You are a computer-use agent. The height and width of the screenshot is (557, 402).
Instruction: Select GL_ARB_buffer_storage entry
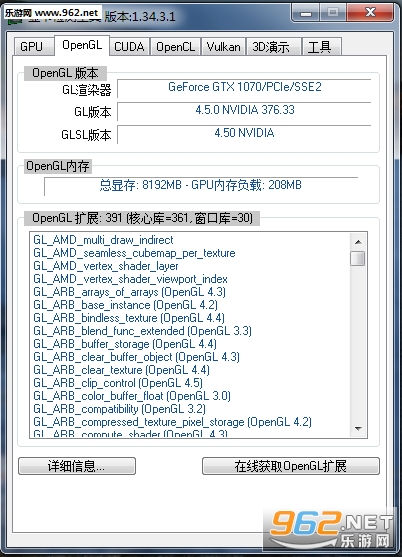click(125, 344)
